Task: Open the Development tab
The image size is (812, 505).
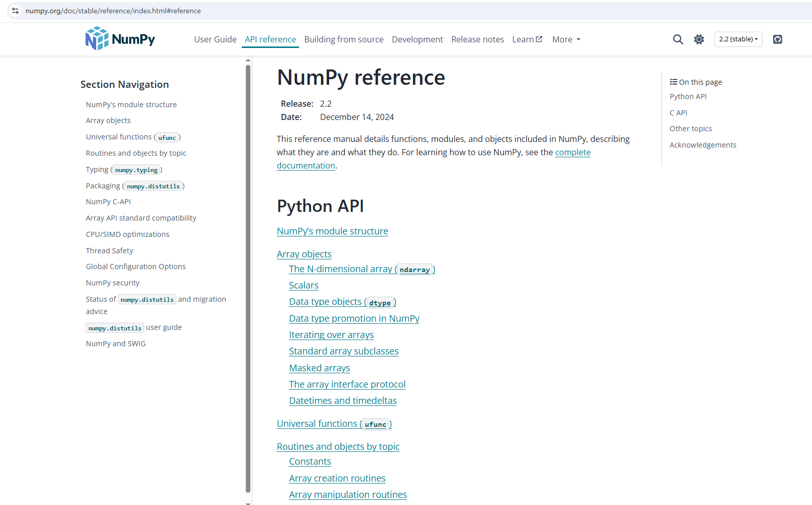Action: coord(417,39)
